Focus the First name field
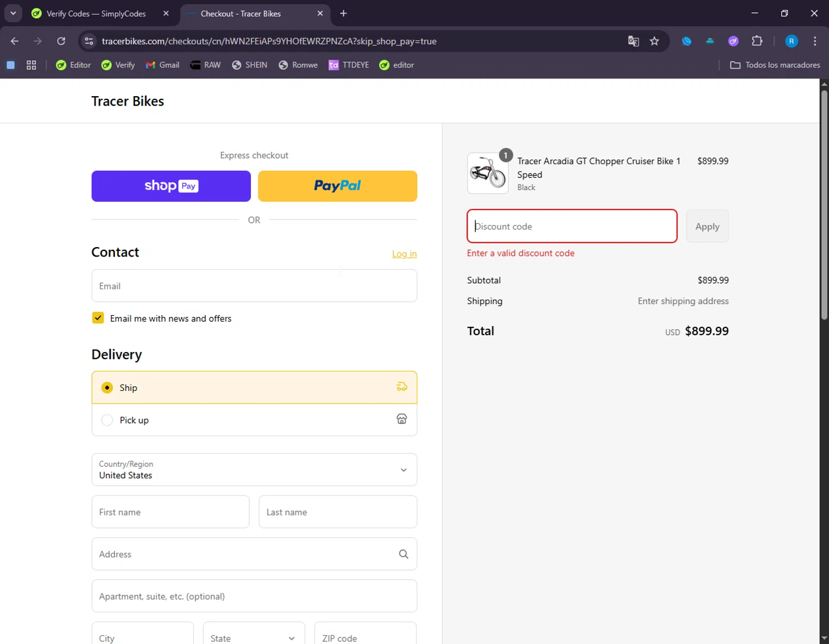Viewport: 829px width, 644px height. [171, 512]
